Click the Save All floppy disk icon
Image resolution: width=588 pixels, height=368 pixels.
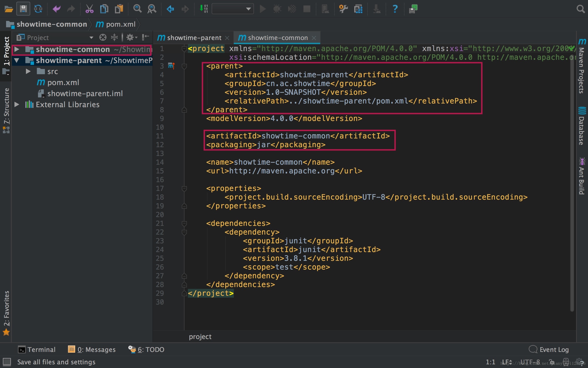(23, 9)
